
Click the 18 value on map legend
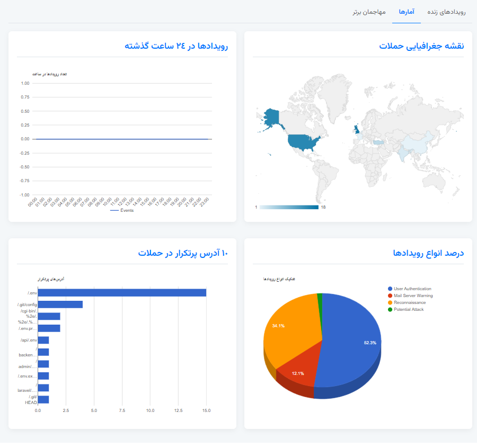tap(323, 208)
